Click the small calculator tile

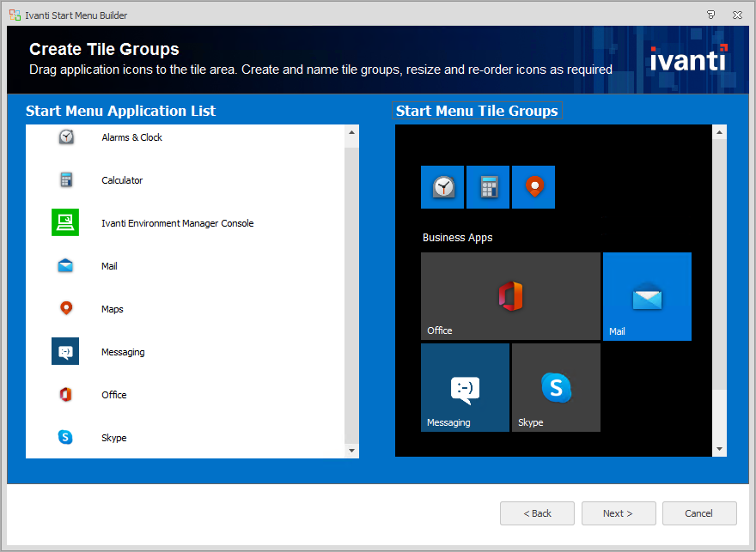(488, 187)
